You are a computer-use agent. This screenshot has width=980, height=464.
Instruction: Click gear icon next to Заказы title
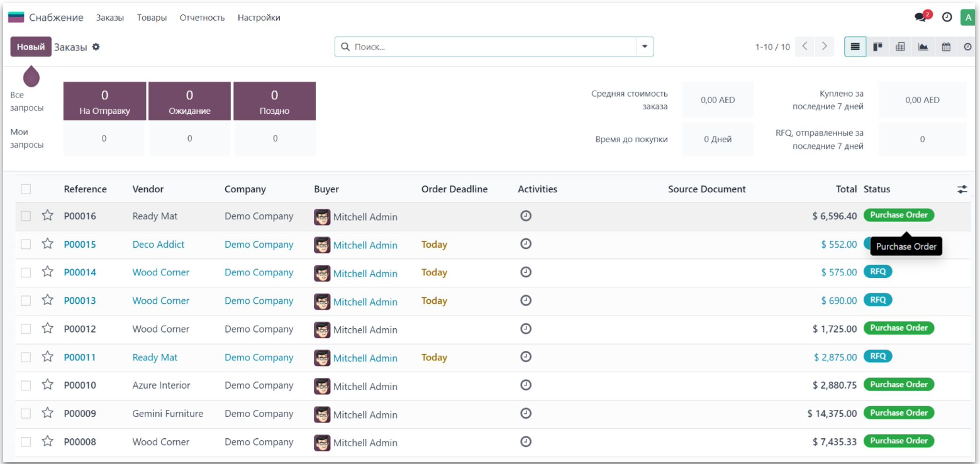[x=96, y=47]
